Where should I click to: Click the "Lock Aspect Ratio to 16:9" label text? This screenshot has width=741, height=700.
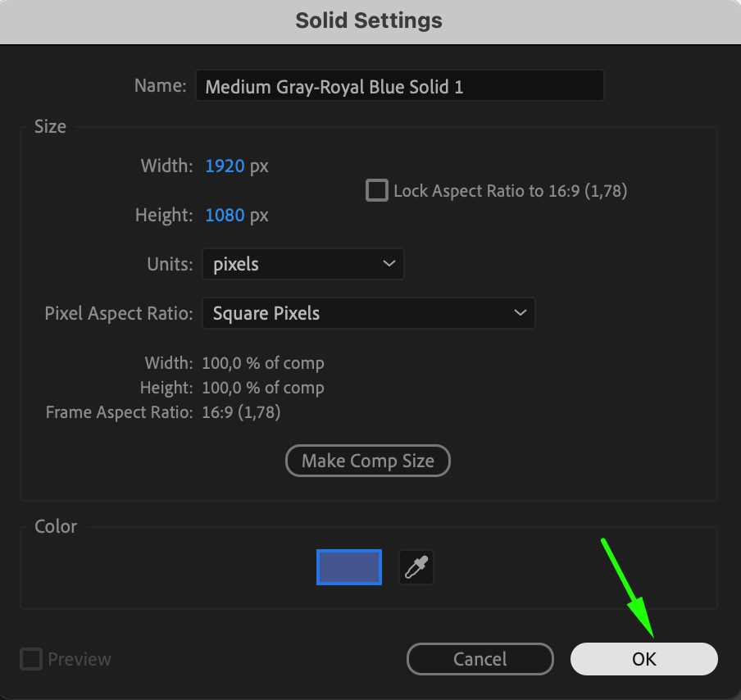click(x=510, y=191)
